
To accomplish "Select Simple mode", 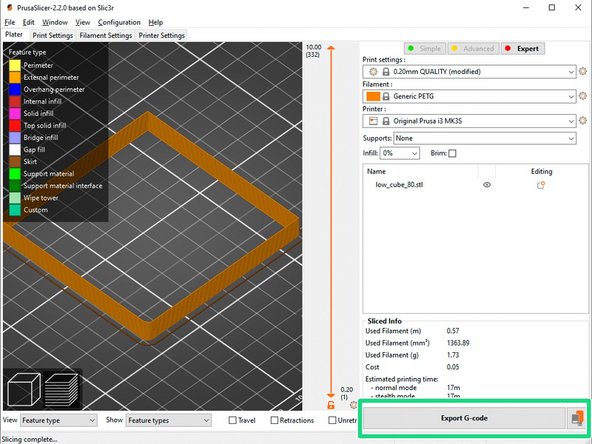I will 425,48.
